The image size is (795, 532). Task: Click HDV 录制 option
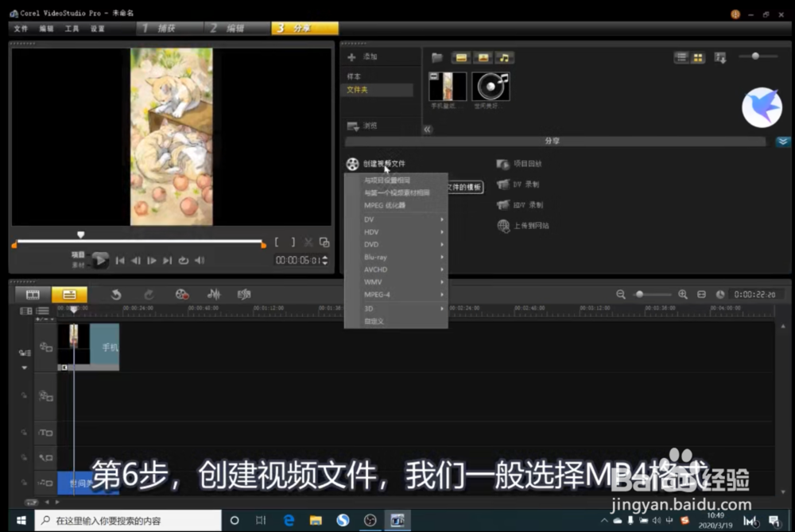[x=520, y=205]
